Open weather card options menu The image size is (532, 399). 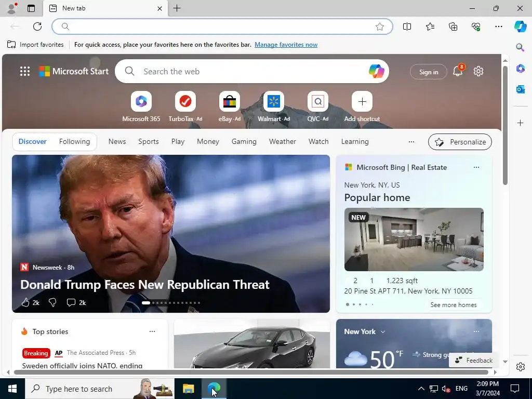coord(476,331)
